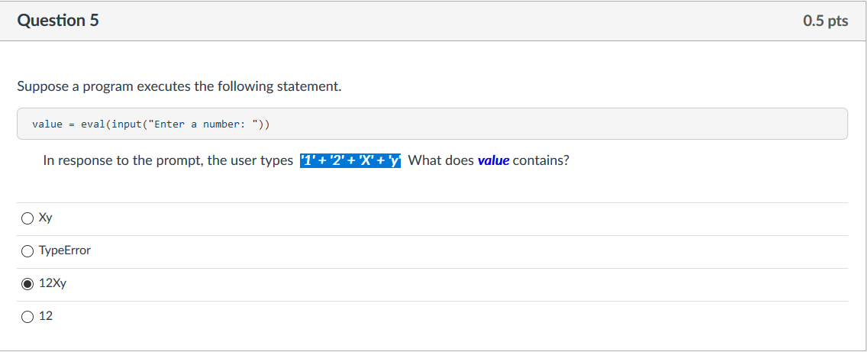Click the Xy answer label text
Viewport: 868px width, 352px height.
[45, 218]
